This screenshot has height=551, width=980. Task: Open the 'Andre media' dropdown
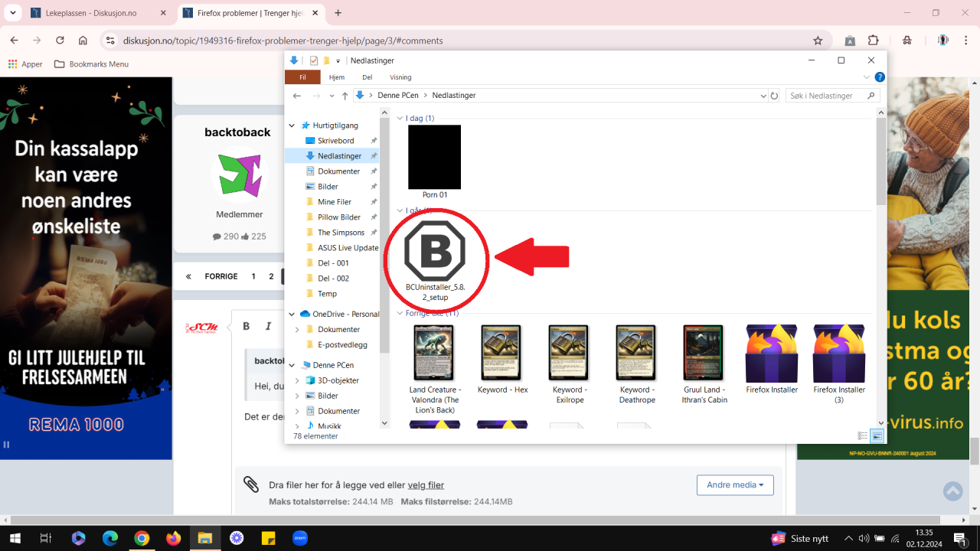(x=734, y=484)
